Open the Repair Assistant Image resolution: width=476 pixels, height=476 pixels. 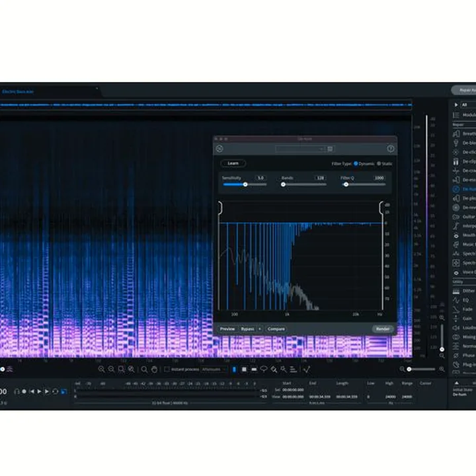click(x=465, y=90)
